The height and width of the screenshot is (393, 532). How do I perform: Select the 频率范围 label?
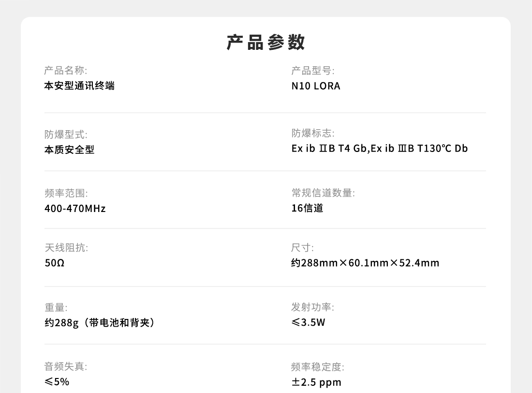[66, 193]
